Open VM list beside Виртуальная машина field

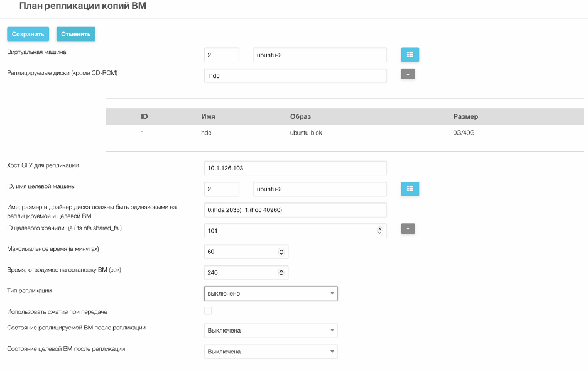coord(410,55)
